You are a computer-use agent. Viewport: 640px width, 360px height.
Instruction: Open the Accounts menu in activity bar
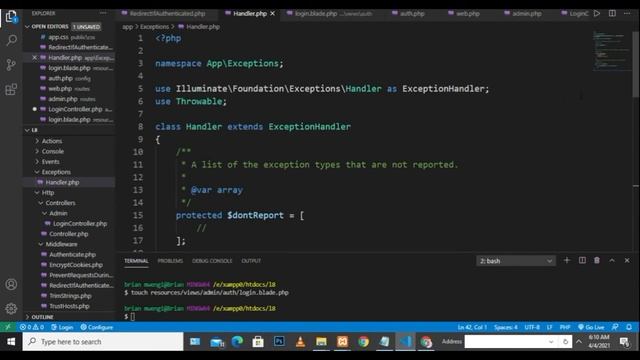pyautogui.click(x=11, y=284)
